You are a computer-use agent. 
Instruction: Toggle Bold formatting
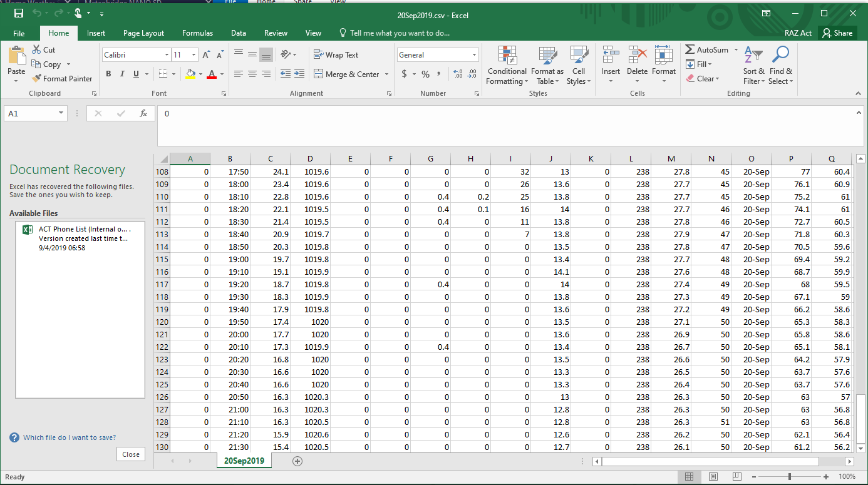(x=108, y=74)
